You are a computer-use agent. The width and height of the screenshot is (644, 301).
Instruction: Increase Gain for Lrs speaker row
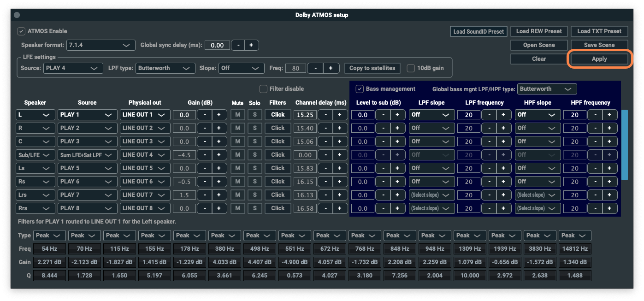click(219, 195)
